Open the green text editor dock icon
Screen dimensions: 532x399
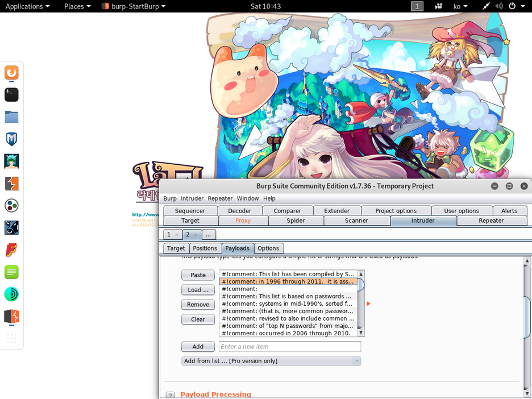coord(11,272)
